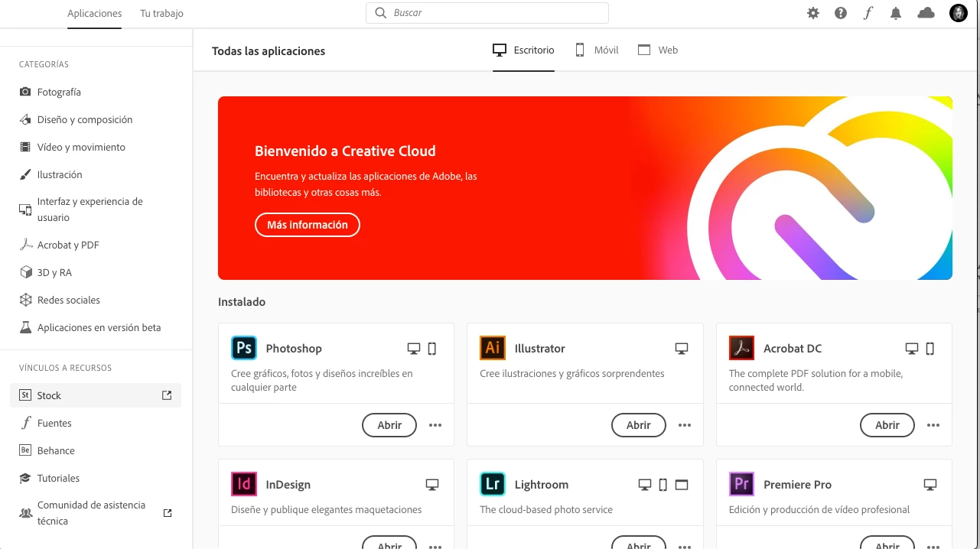Click the external link icon next to Stock

[x=167, y=395]
